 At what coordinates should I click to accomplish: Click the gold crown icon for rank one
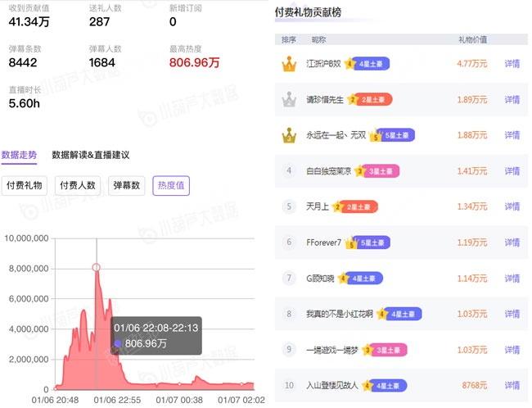(288, 63)
